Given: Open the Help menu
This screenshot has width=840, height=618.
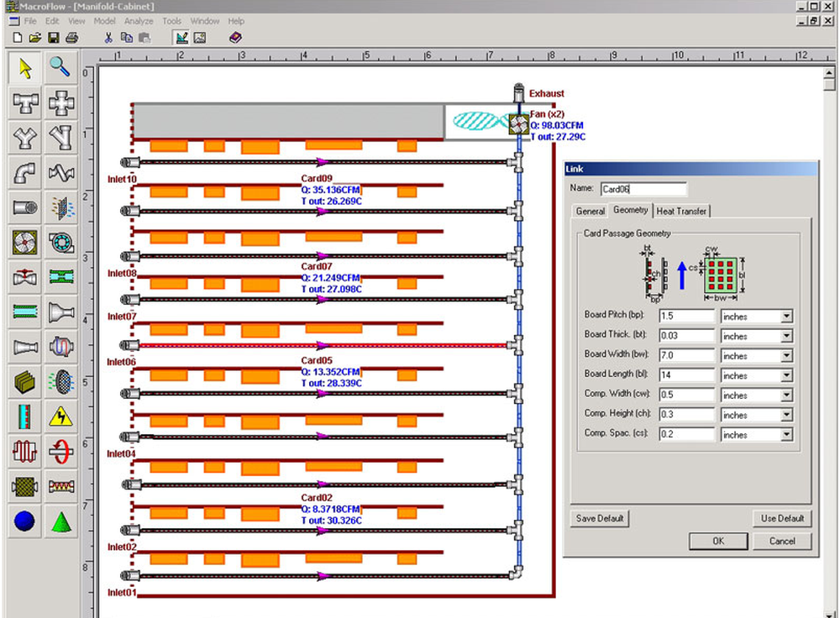Looking at the screenshot, I should coord(236,21).
